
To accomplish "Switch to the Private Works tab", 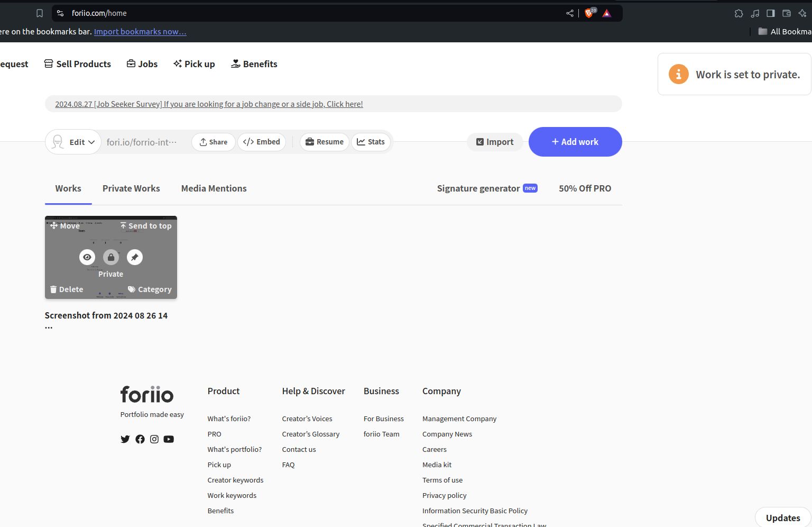I will coord(131,188).
